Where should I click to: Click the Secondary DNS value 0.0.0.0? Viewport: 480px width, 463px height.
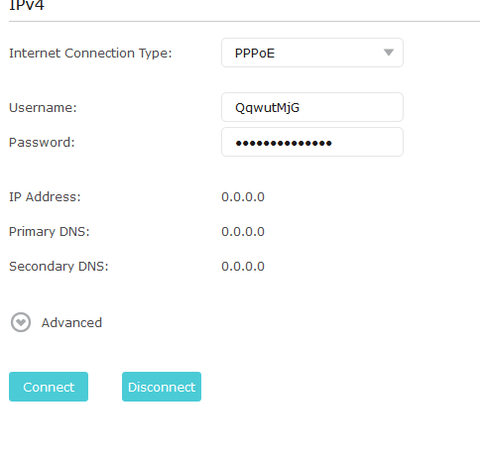[x=243, y=266]
